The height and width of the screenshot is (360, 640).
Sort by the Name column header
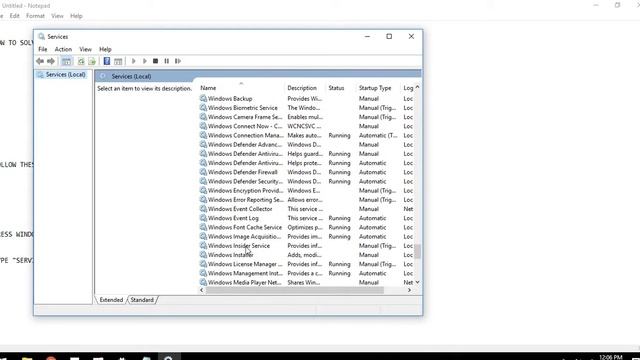(241, 88)
